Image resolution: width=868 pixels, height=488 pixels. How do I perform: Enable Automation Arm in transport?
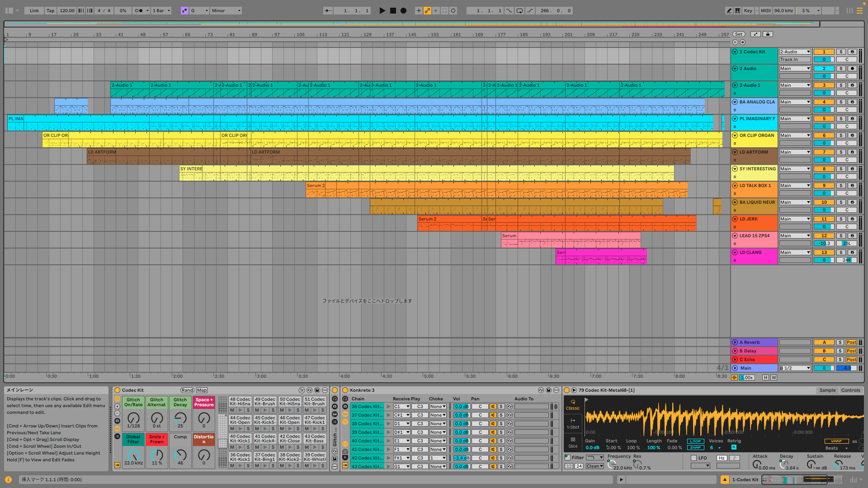[x=427, y=10]
